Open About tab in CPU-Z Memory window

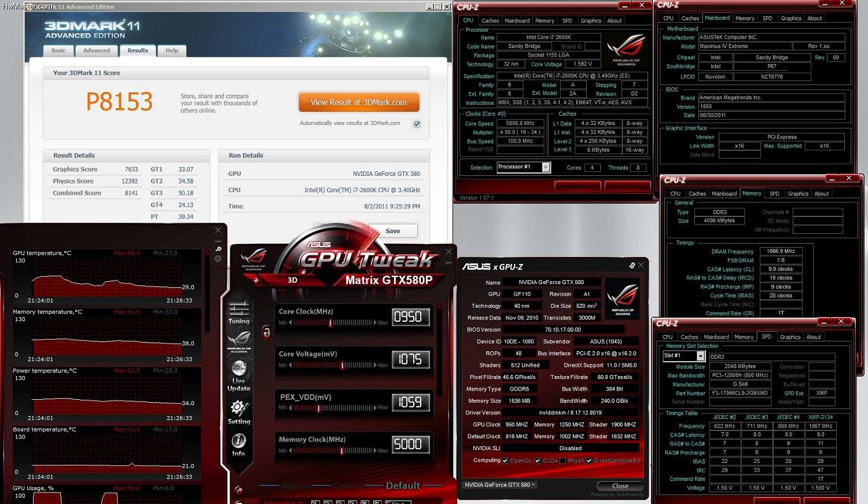coord(822,194)
